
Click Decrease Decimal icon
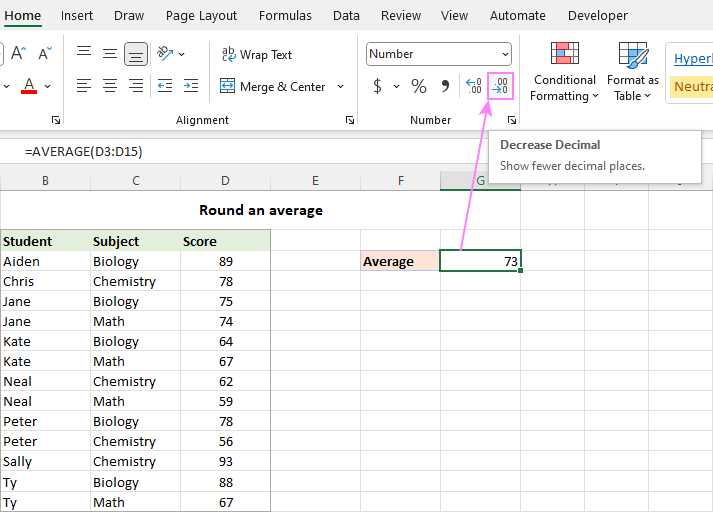point(500,86)
